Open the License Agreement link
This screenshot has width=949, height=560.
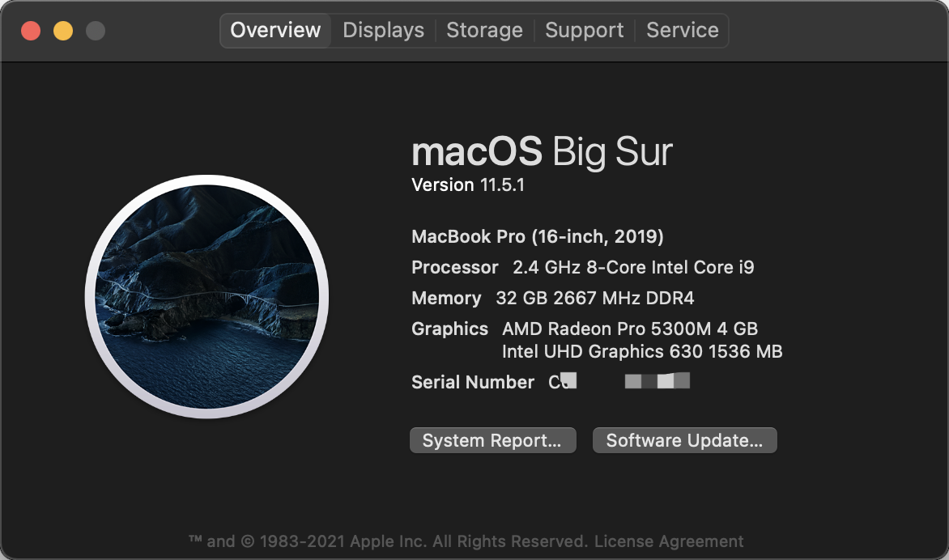(x=669, y=541)
